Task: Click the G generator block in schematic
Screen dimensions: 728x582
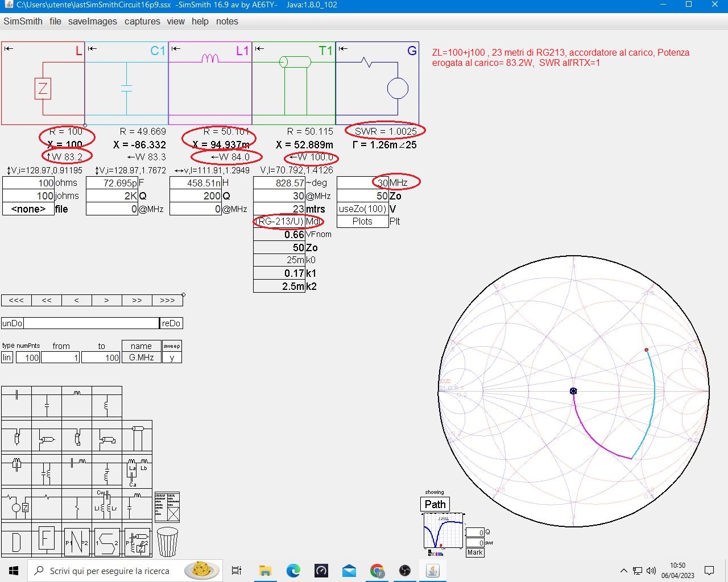Action: click(378, 83)
